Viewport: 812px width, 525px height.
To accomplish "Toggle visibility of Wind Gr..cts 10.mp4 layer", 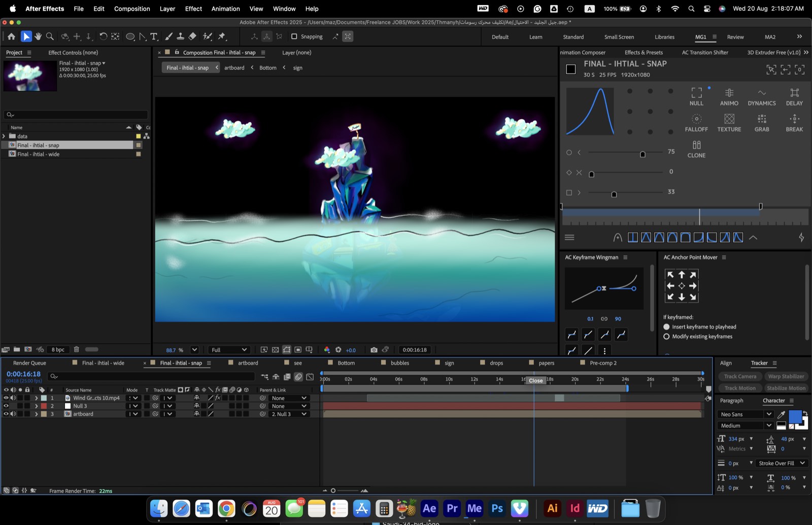I will point(6,398).
